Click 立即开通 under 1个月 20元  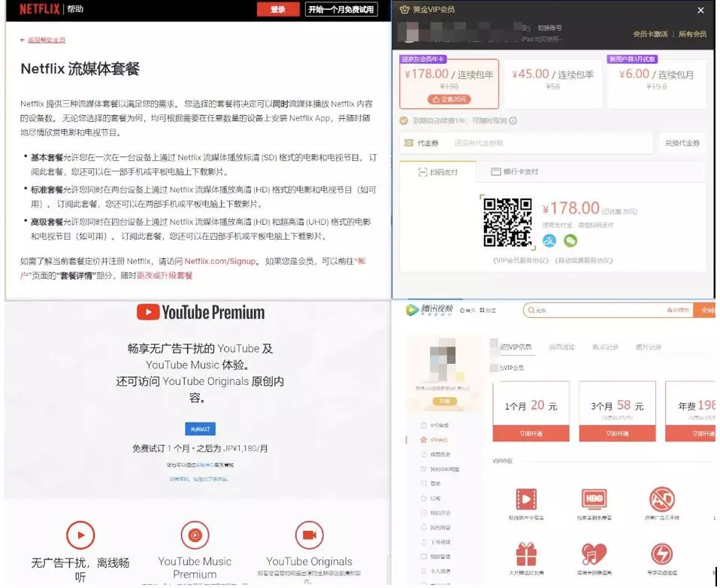coord(531,433)
